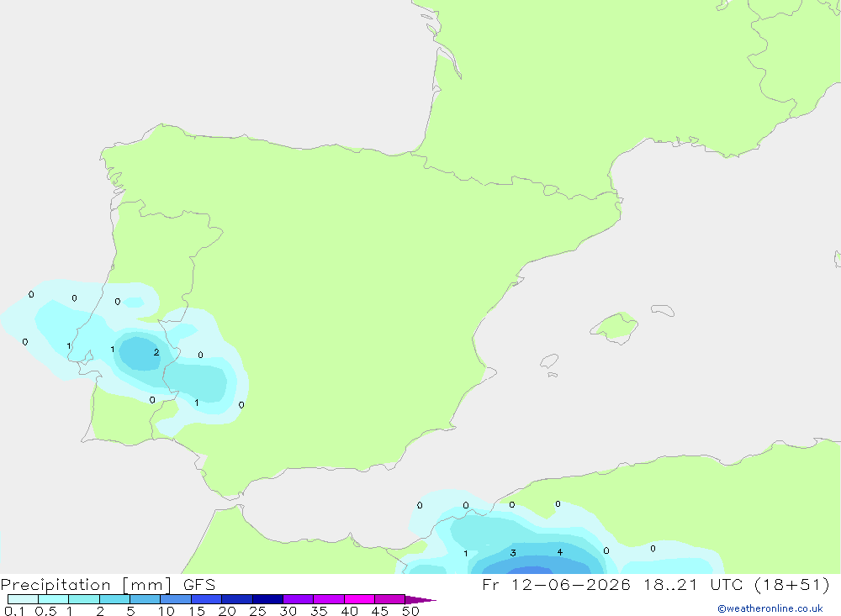Screen dimensions: 841x616
Task: Click the island of Mallorca on the map
Action: [x=616, y=327]
